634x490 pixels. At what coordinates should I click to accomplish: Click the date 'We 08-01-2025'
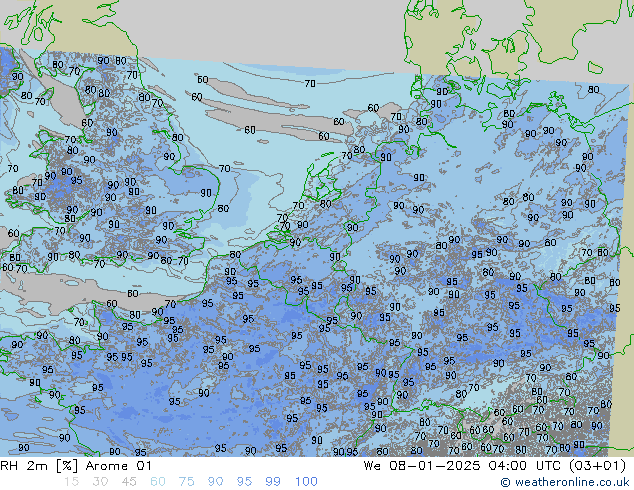tap(422, 466)
